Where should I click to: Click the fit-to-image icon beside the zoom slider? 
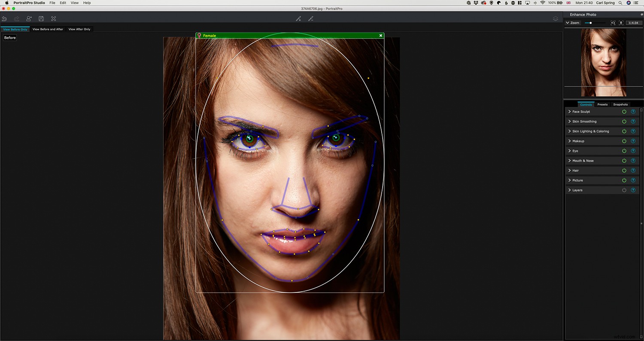(613, 23)
